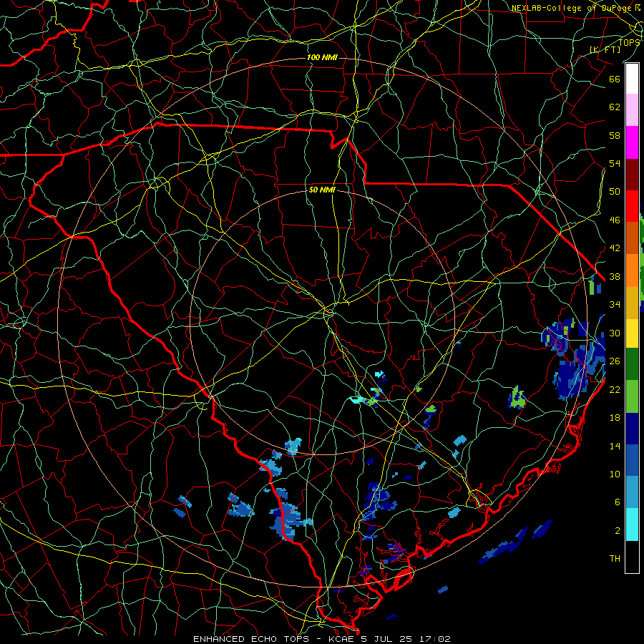The width and height of the screenshot is (644, 644).
Task: Click the "ENHANCED ECHO TOPS" caption text
Action: tap(251, 639)
